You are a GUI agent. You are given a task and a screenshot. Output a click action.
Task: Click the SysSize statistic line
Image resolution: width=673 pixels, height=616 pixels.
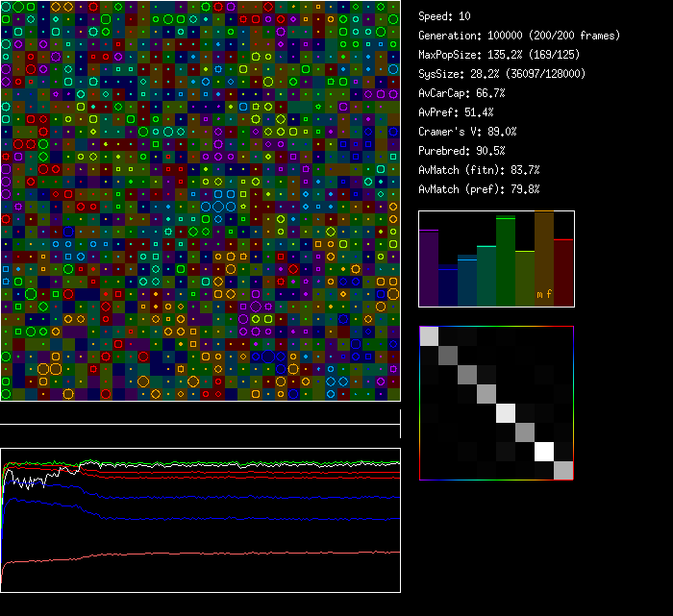point(502,74)
